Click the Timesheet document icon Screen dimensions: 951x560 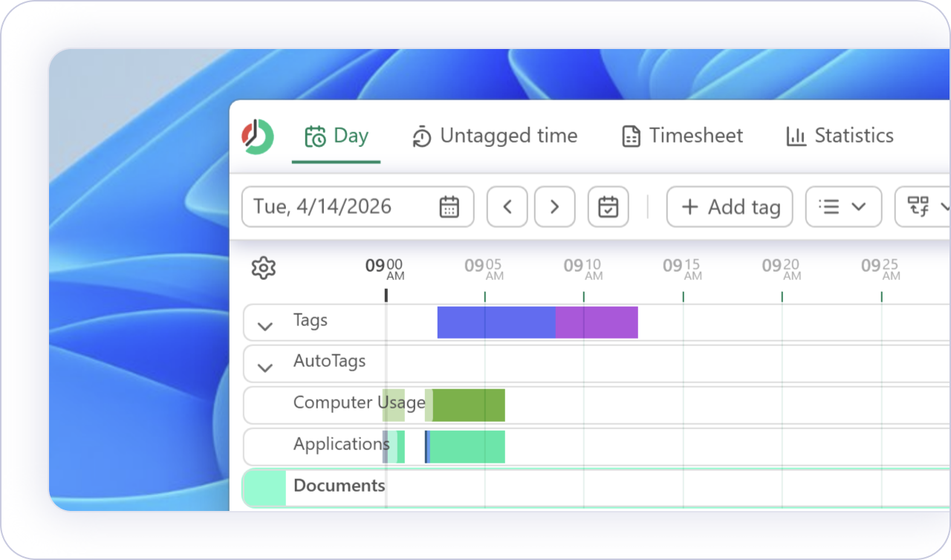click(x=631, y=137)
